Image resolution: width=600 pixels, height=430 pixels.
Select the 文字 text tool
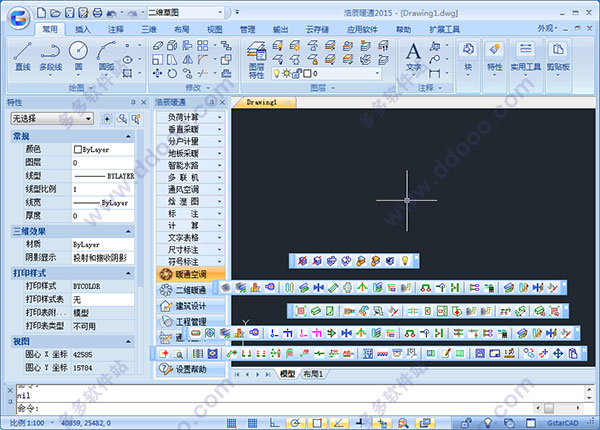(x=413, y=57)
